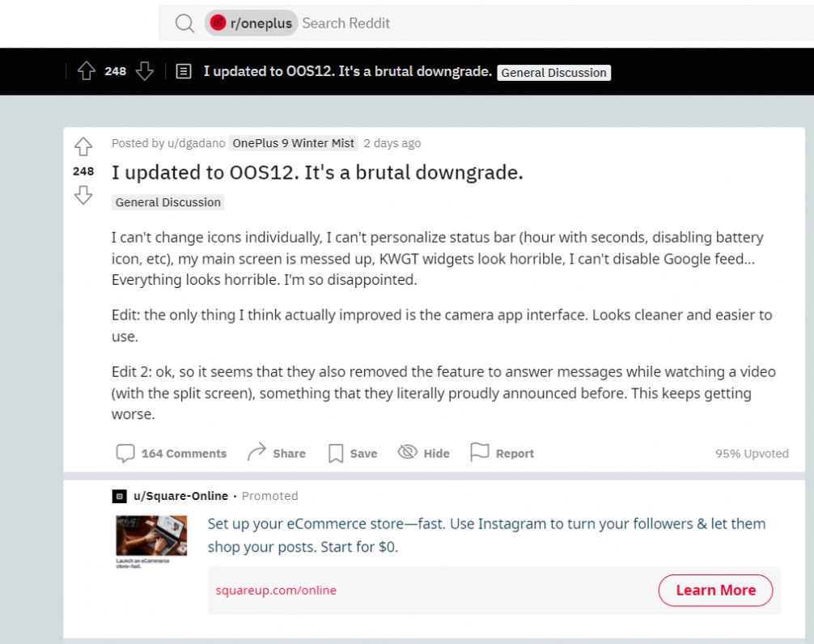Click General Discussion flair in header bar
The height and width of the screenshot is (644, 814).
click(554, 73)
